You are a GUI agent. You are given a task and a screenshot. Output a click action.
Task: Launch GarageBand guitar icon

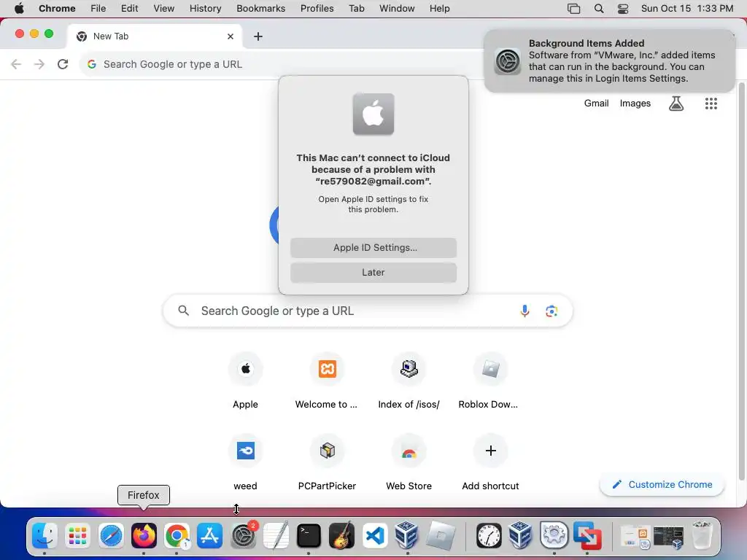(341, 536)
